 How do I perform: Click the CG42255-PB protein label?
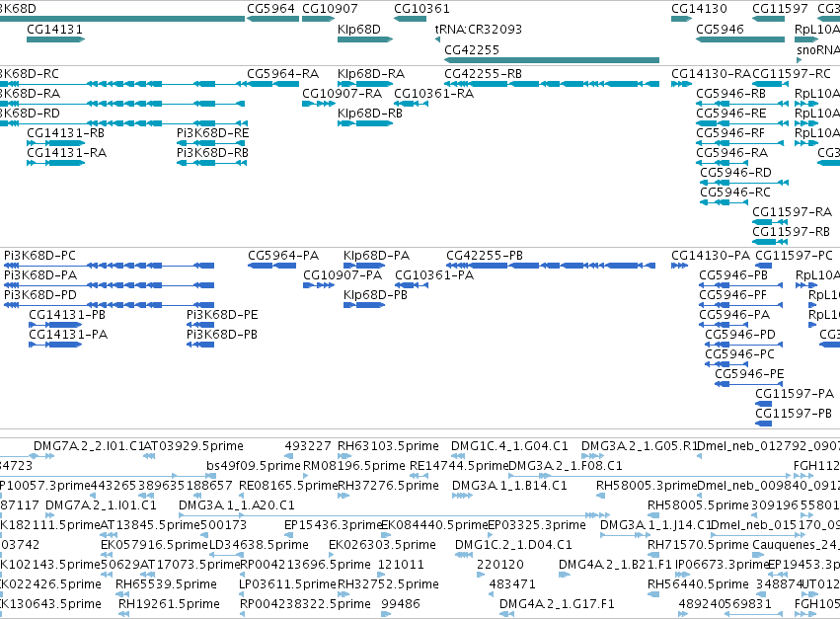tap(485, 255)
